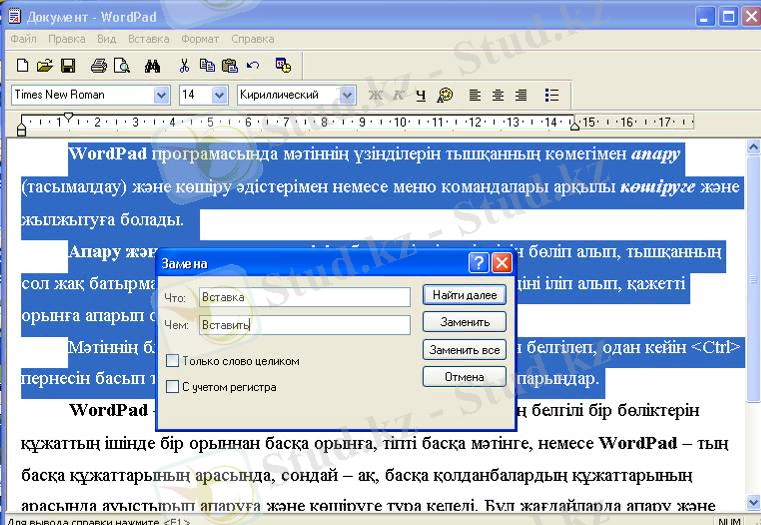The width and height of the screenshot is (761, 525).
Task: Open the font size 14 dropdown
Action: [x=220, y=95]
